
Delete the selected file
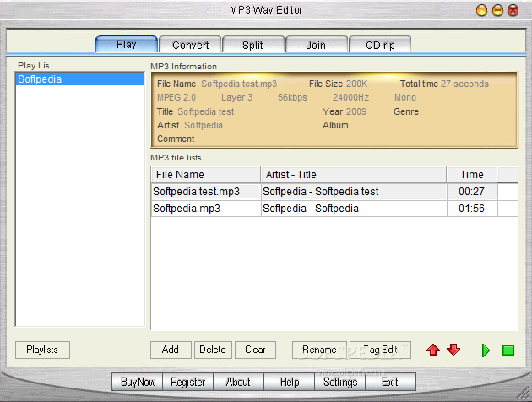[213, 350]
